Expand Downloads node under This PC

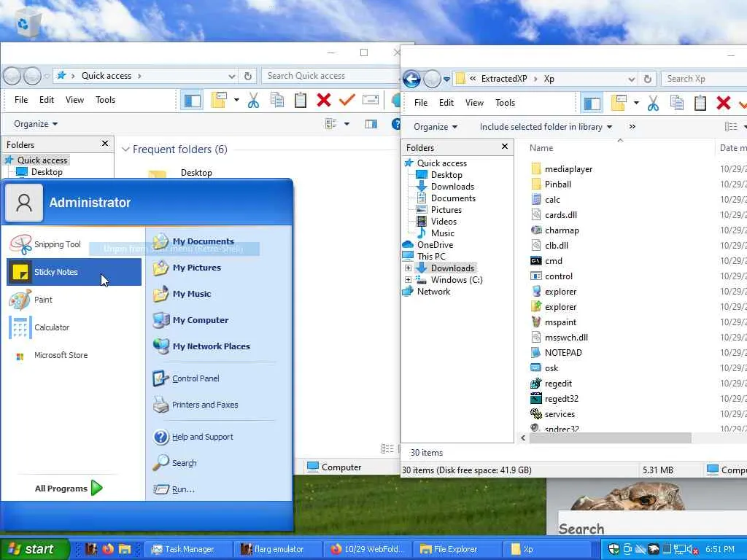pyautogui.click(x=409, y=268)
